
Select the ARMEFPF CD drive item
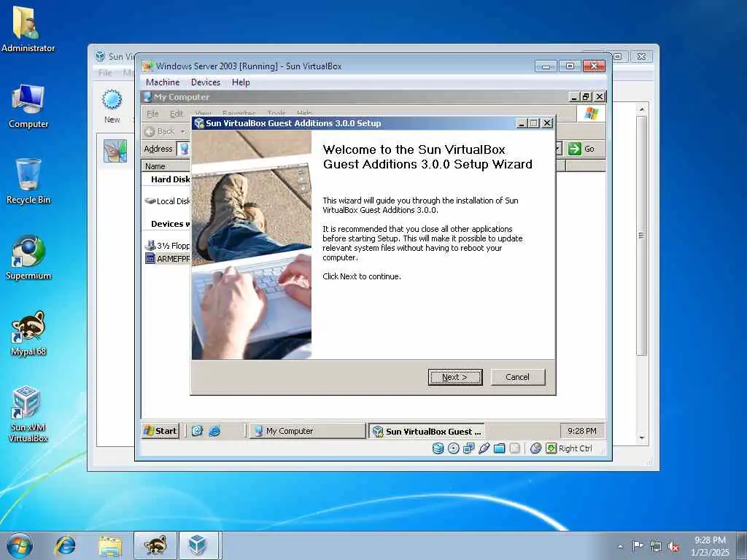(x=168, y=259)
